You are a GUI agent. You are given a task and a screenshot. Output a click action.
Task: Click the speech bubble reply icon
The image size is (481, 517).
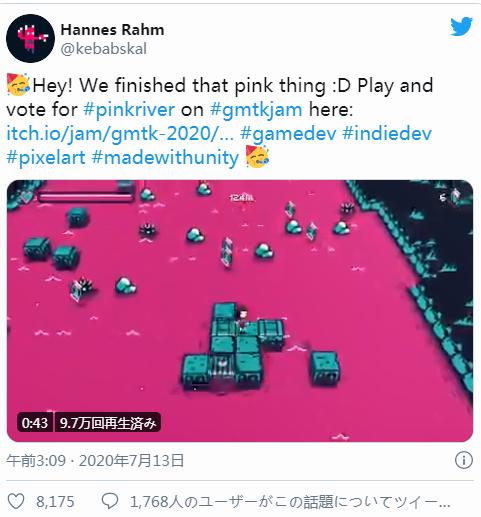pos(110,501)
